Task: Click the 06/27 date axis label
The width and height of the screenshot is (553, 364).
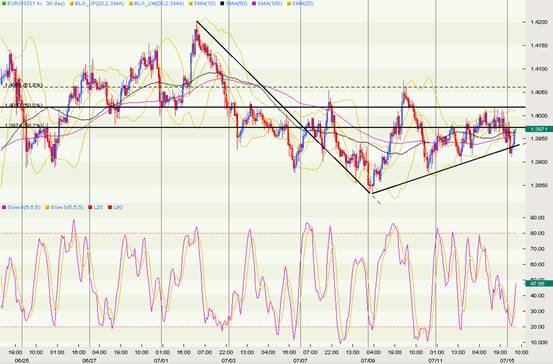Action: (x=89, y=361)
